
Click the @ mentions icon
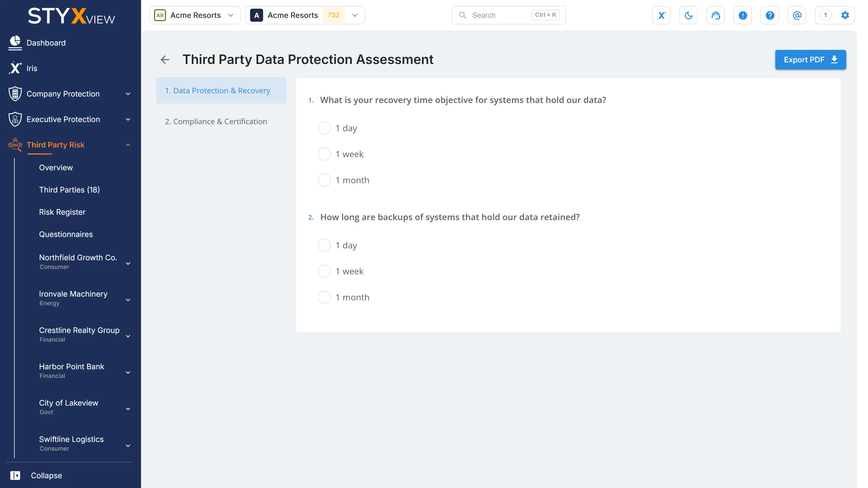pyautogui.click(x=797, y=15)
